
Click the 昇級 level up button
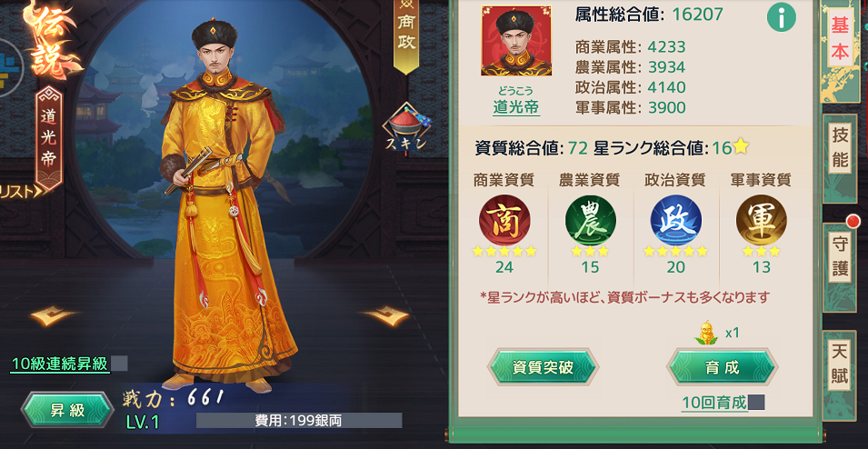coord(67,410)
